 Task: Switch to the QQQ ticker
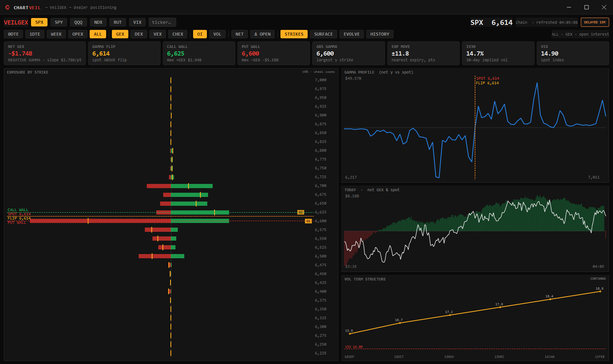point(78,22)
